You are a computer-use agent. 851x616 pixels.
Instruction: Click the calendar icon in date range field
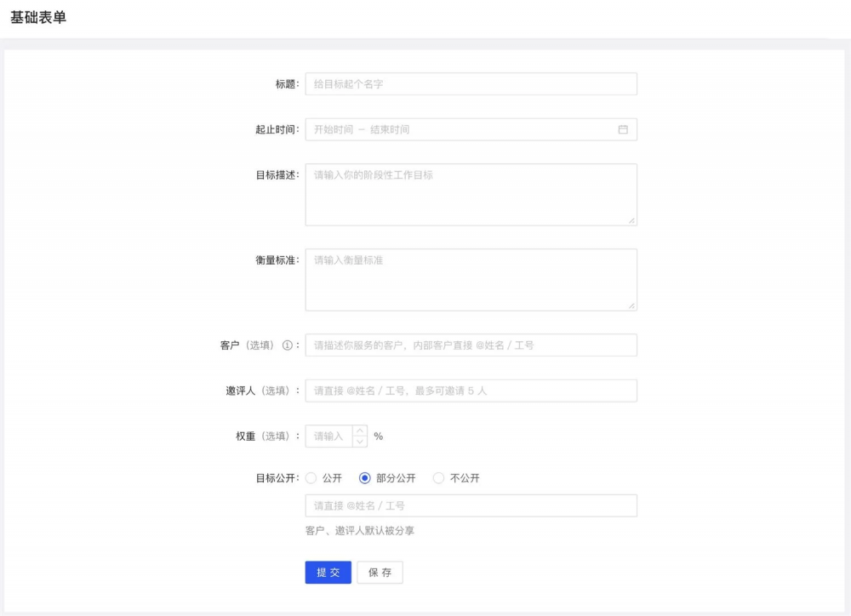tap(622, 129)
